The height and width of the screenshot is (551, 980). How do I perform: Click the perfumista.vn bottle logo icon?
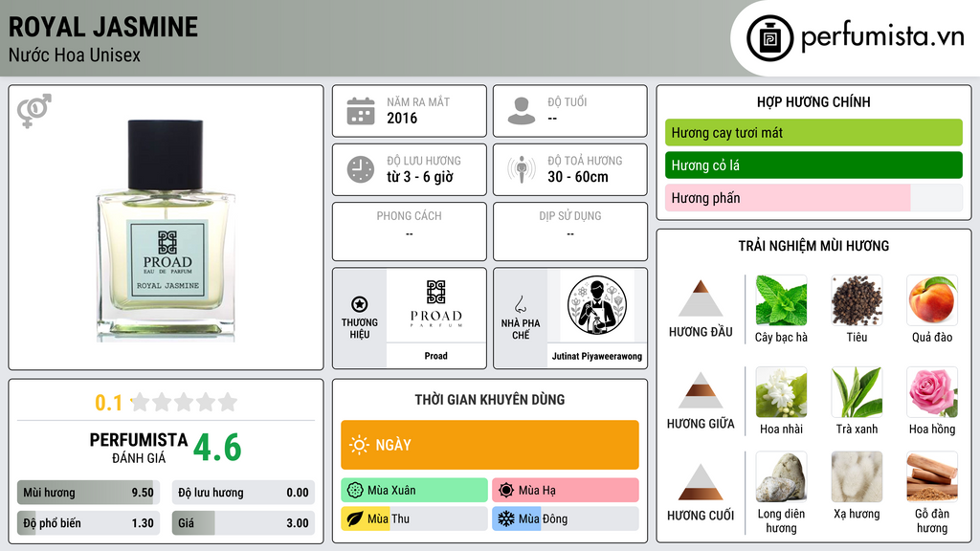[770, 38]
